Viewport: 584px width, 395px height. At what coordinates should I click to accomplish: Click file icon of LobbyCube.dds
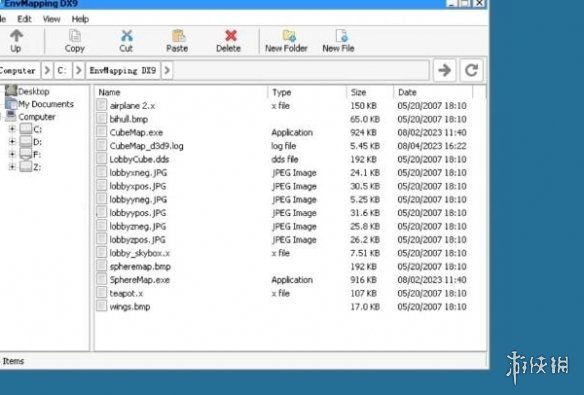(101, 159)
